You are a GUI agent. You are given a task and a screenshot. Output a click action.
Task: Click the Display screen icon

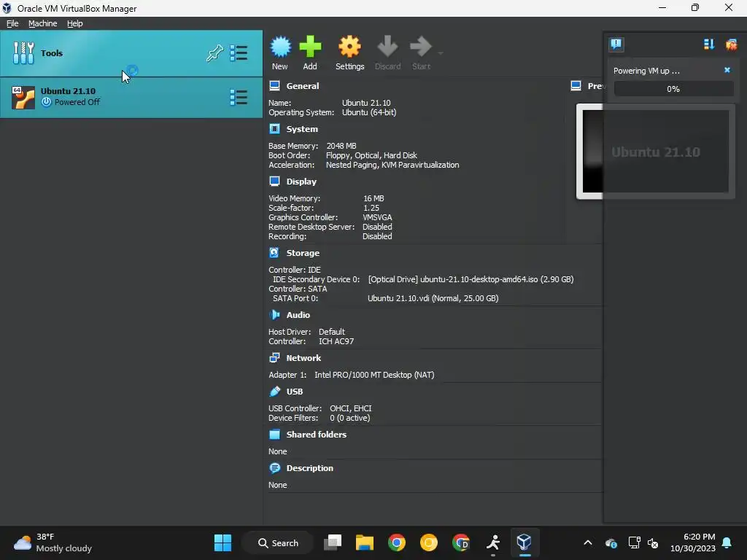[274, 181]
